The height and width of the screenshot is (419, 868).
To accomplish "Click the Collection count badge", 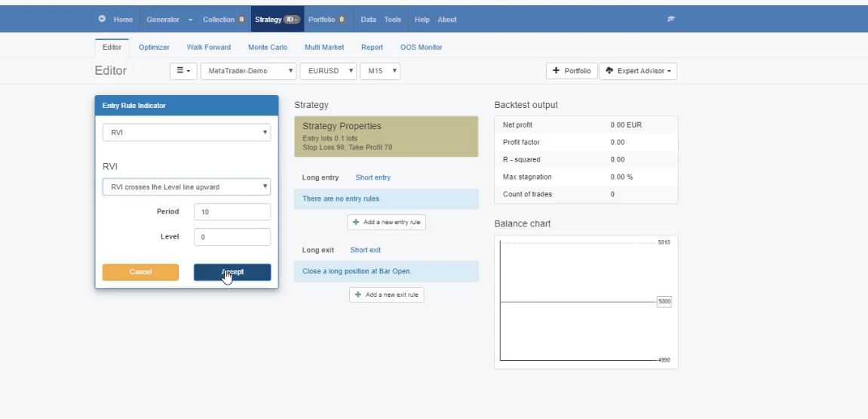I will click(x=241, y=19).
